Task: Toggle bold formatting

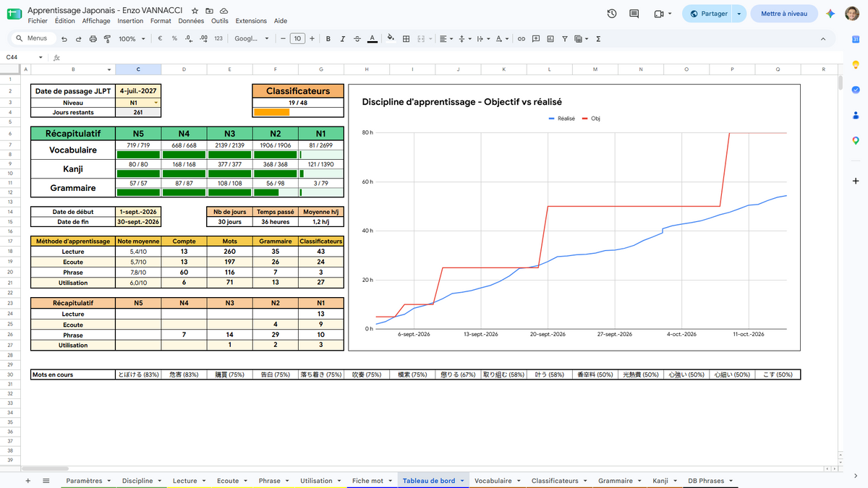Action: coord(328,39)
